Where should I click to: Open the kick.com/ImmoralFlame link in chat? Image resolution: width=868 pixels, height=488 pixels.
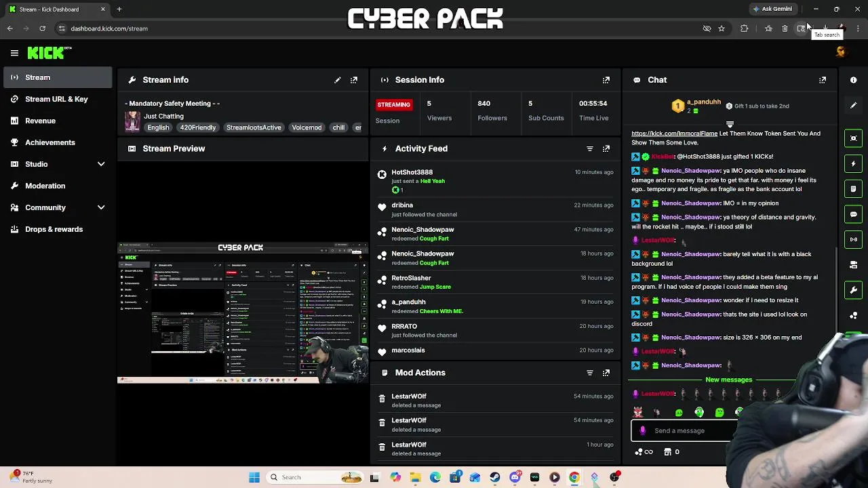click(674, 134)
